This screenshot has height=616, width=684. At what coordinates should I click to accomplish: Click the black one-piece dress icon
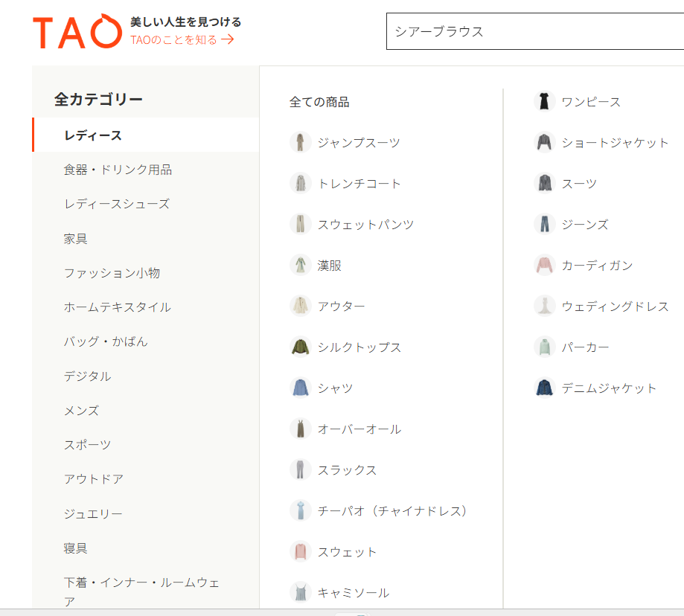point(545,102)
